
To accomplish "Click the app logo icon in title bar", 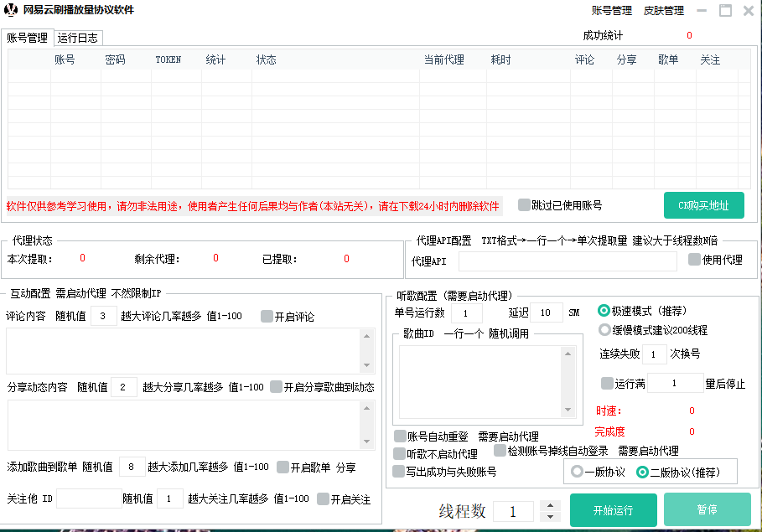I will point(12,11).
